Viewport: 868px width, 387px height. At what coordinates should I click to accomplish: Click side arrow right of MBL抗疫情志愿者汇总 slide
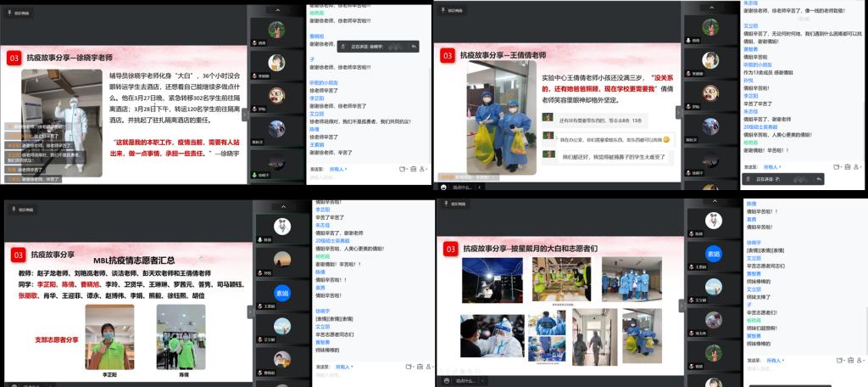click(250, 311)
